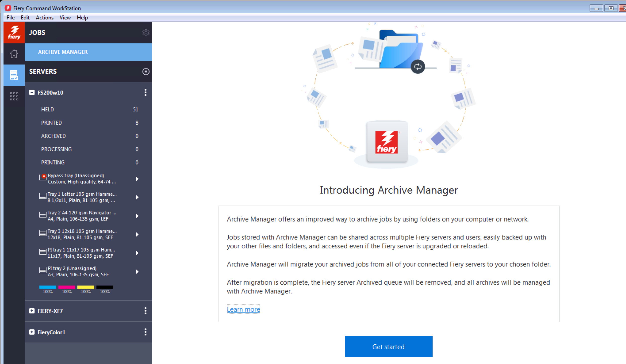
Task: Open the PROCESSING queue
Action: coord(88,149)
